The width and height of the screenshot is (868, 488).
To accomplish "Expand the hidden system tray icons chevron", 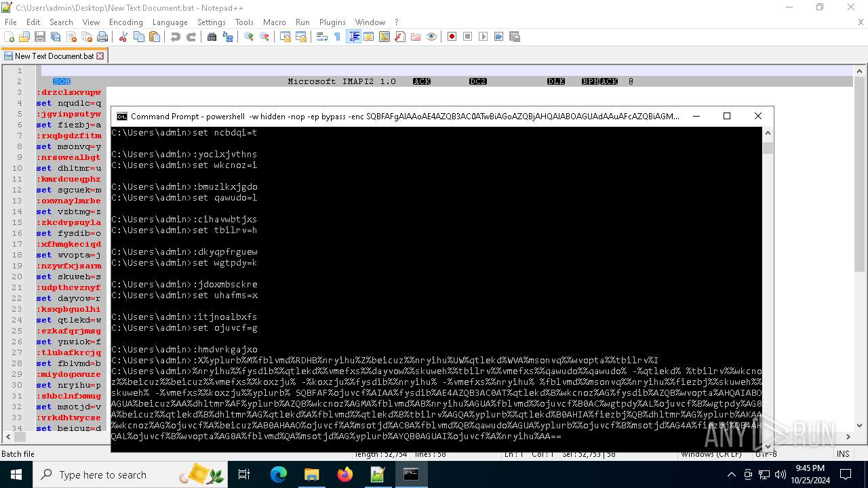I will (731, 474).
